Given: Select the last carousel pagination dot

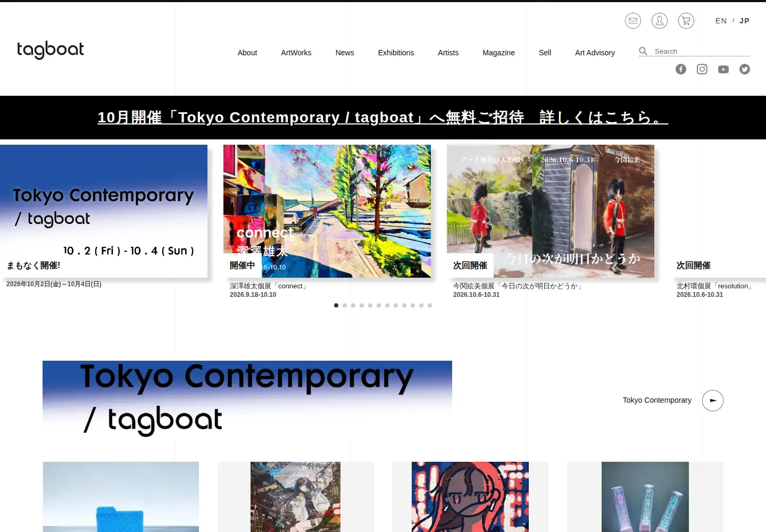Looking at the screenshot, I should (430, 305).
